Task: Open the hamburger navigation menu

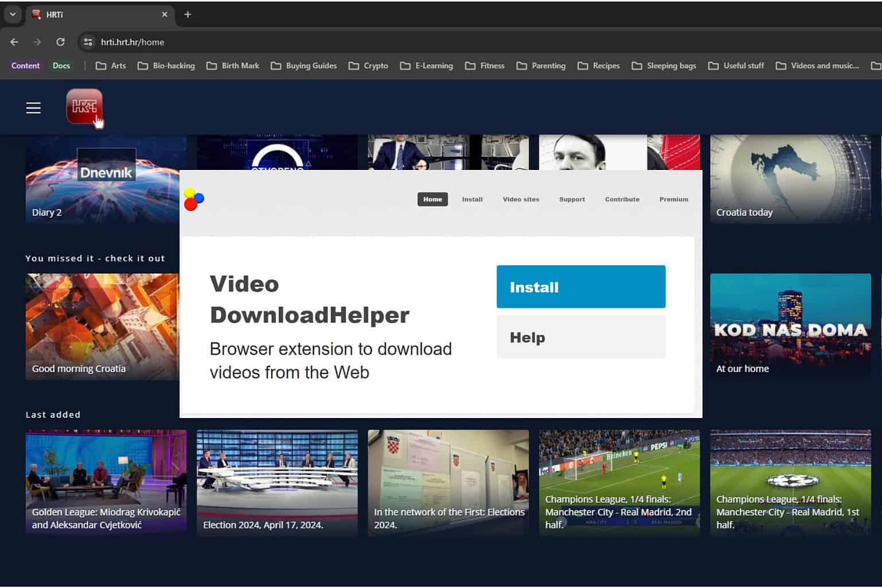Action: pos(33,107)
